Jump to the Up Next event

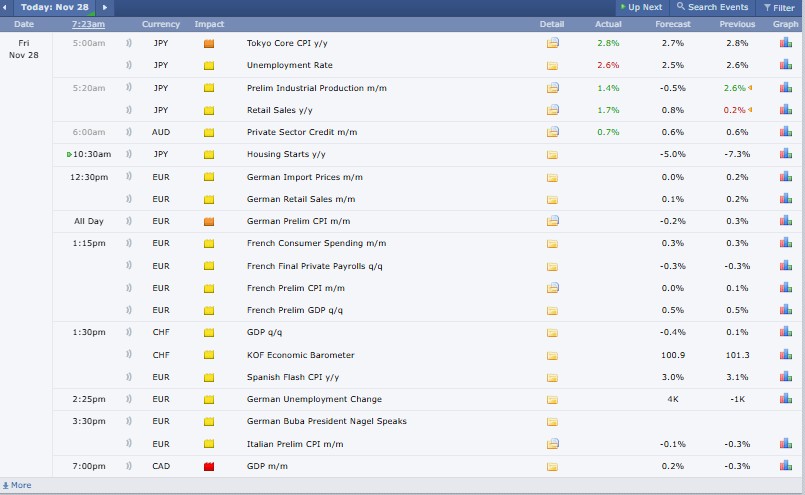[639, 7]
